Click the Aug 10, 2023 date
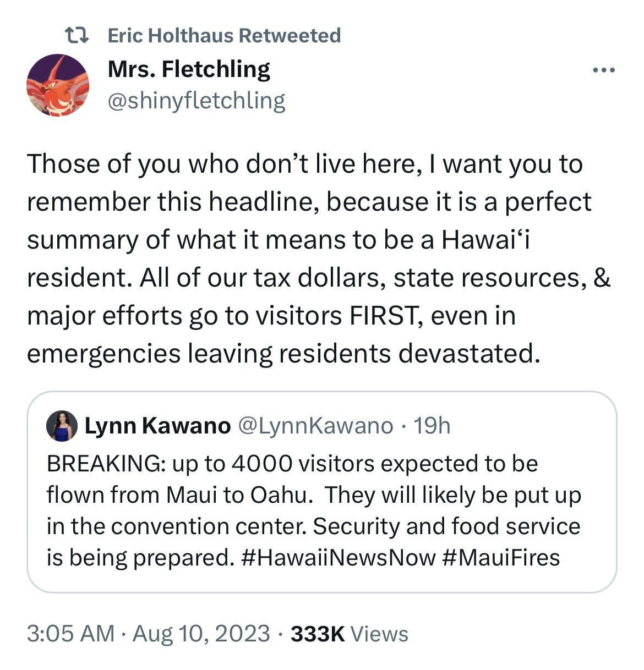 [x=201, y=634]
